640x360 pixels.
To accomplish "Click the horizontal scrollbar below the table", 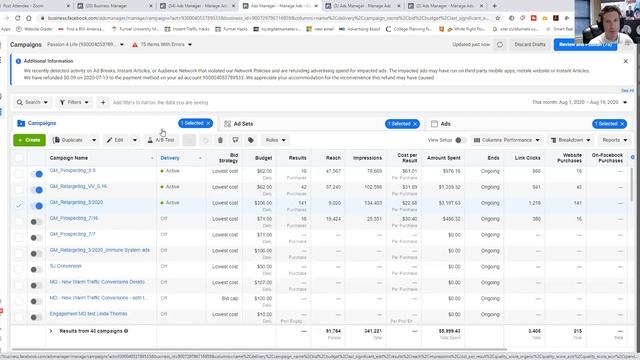I will (x=259, y=349).
